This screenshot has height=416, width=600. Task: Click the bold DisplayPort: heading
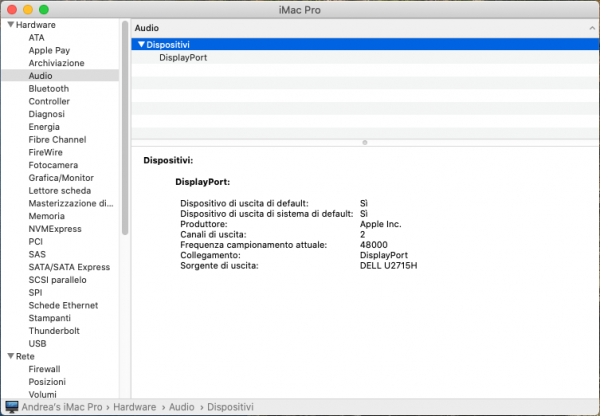tap(202, 182)
